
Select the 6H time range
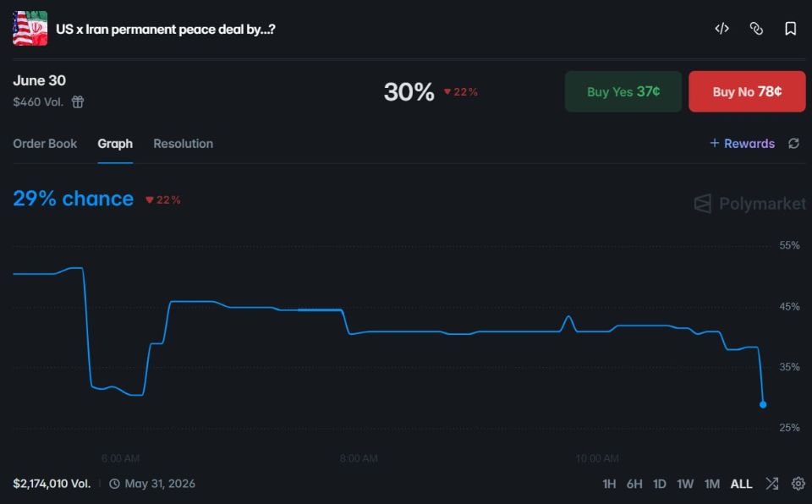(x=634, y=484)
